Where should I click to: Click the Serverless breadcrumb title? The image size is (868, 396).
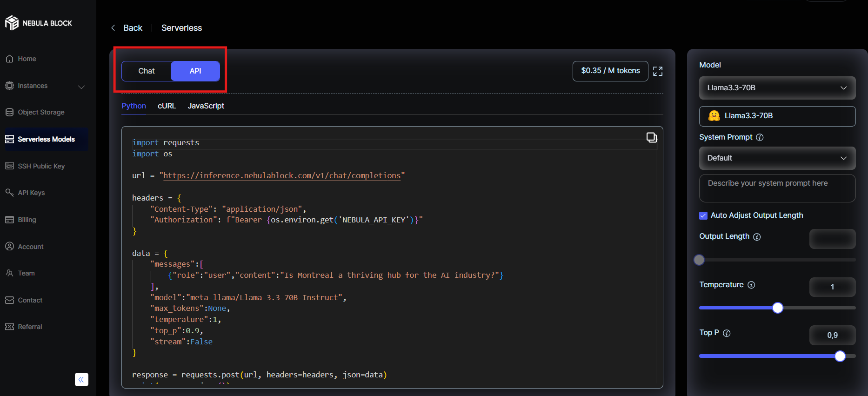(181, 28)
